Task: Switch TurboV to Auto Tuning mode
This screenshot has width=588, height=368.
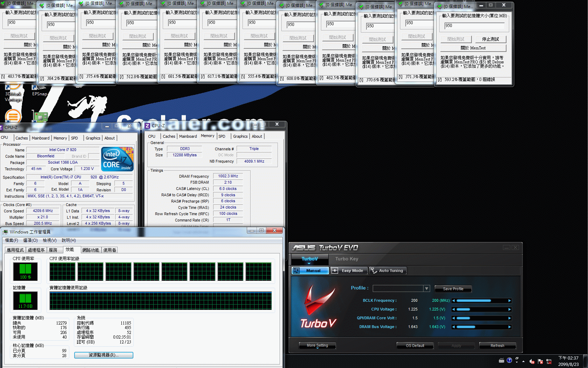Action: (388, 271)
